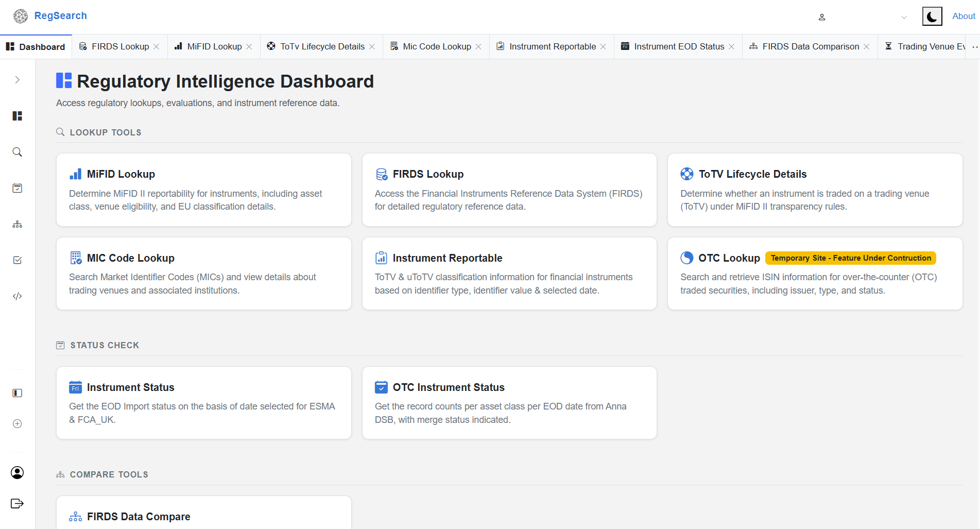The height and width of the screenshot is (529, 980).
Task: Click the sidebar user account icon
Action: [x=18, y=472]
